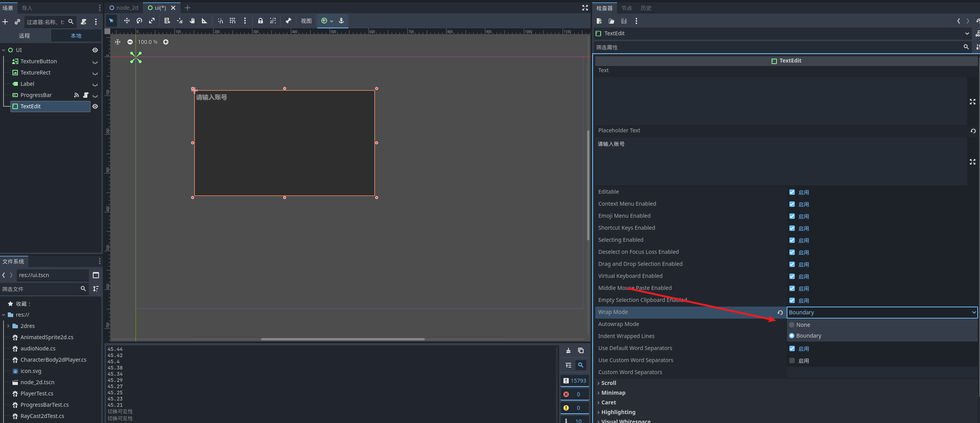Reset the Placeholder Text with revert icon
This screenshot has width=980, height=423.
pos(973,131)
